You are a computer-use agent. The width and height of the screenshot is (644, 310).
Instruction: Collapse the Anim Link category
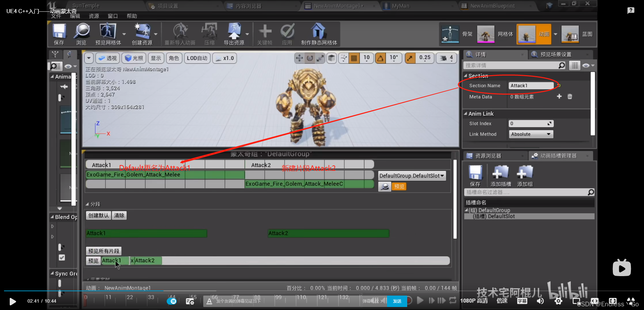(466, 114)
